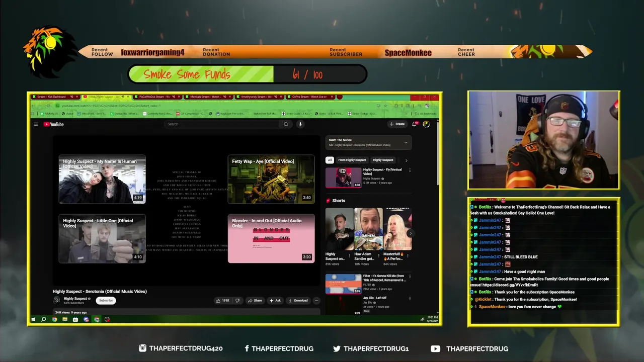This screenshot has height=362, width=644.
Task: Open options menu for Filter - It's Gonna Kill Me
Action: pos(410,277)
